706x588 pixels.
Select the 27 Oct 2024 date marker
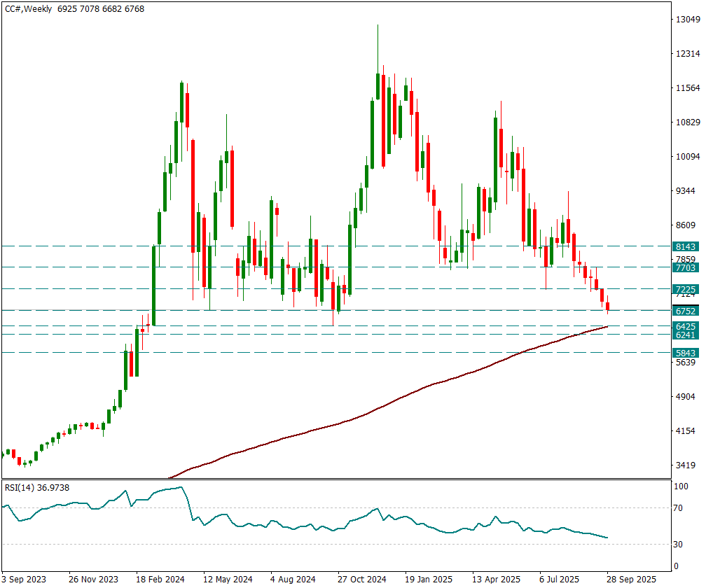[x=361, y=580]
